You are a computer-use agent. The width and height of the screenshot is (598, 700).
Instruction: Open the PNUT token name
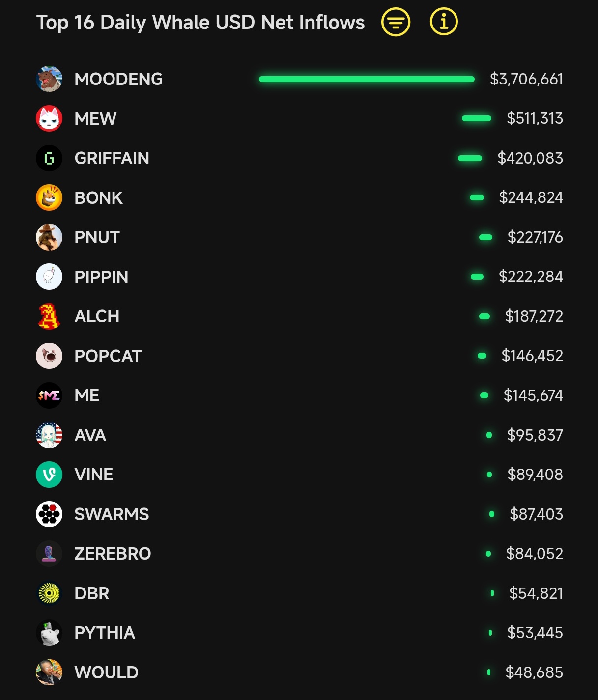(97, 237)
